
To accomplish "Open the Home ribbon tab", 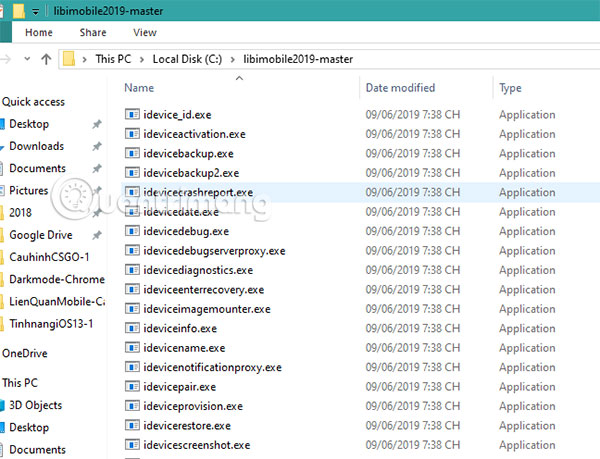I will (x=38, y=32).
